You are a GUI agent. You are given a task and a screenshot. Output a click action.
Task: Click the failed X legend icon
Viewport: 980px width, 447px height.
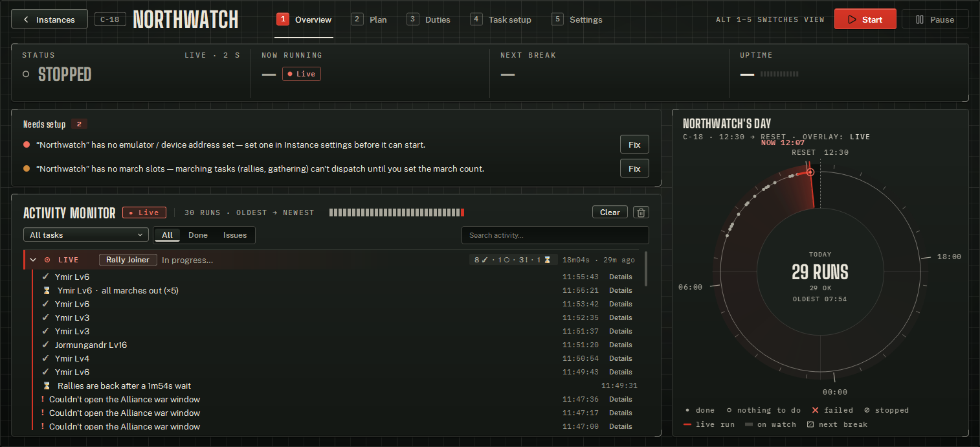coord(816,410)
